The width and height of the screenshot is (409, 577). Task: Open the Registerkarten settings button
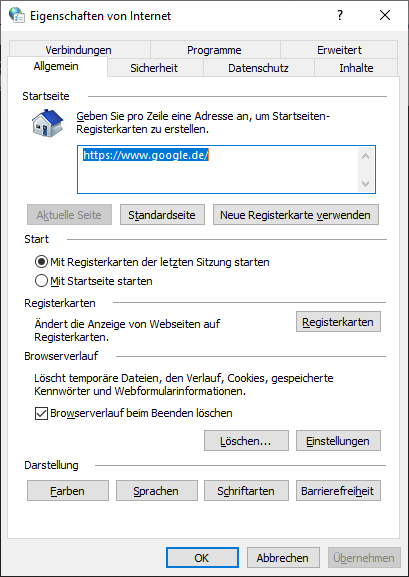click(338, 322)
